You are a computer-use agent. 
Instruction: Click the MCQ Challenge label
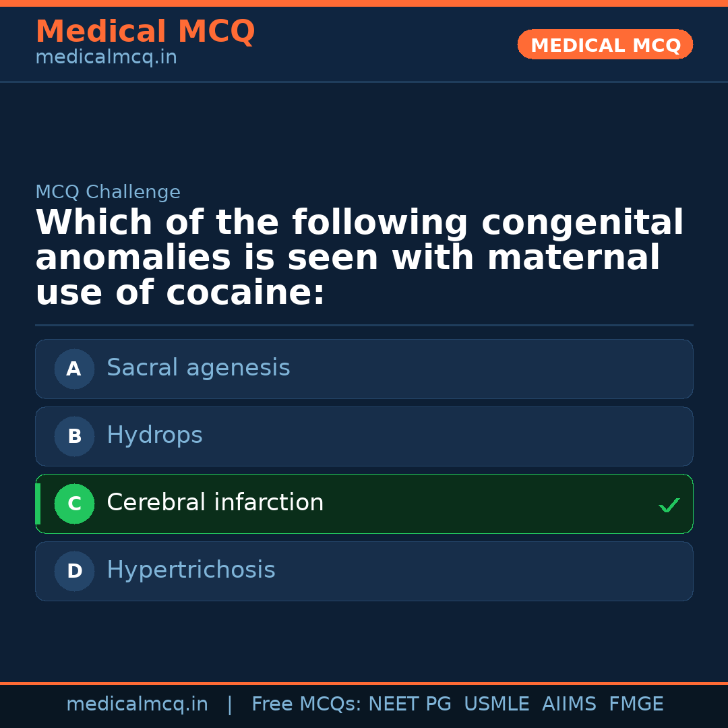pos(108,192)
